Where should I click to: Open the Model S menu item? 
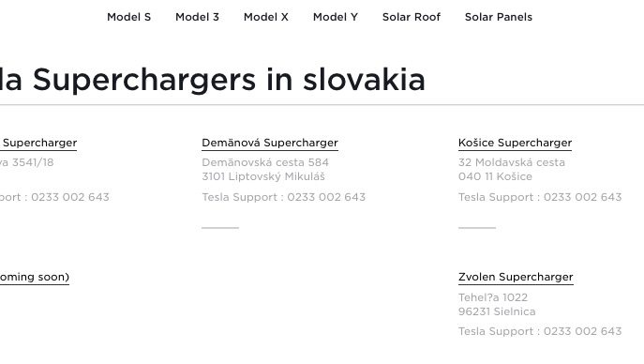pos(129,17)
